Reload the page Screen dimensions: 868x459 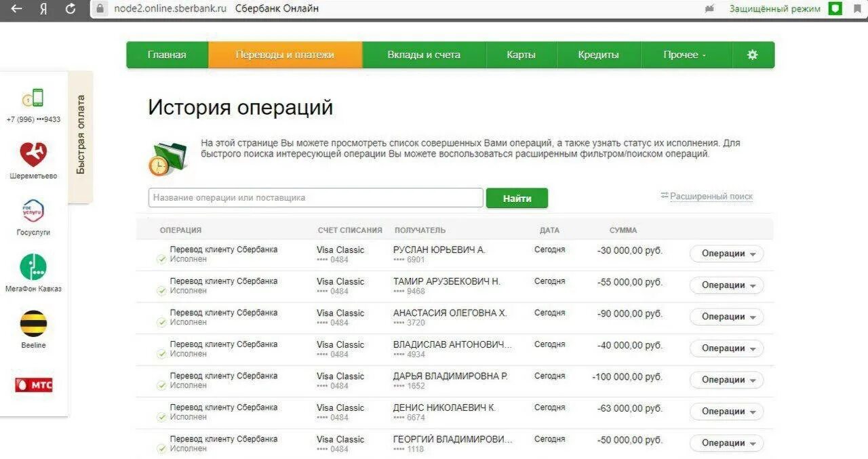tap(71, 9)
